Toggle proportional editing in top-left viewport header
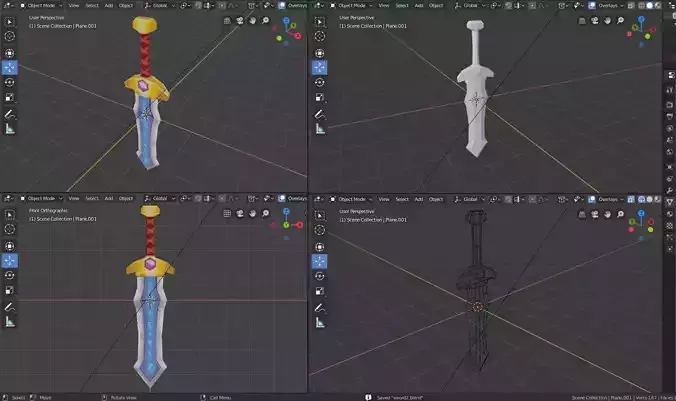 coord(222,6)
